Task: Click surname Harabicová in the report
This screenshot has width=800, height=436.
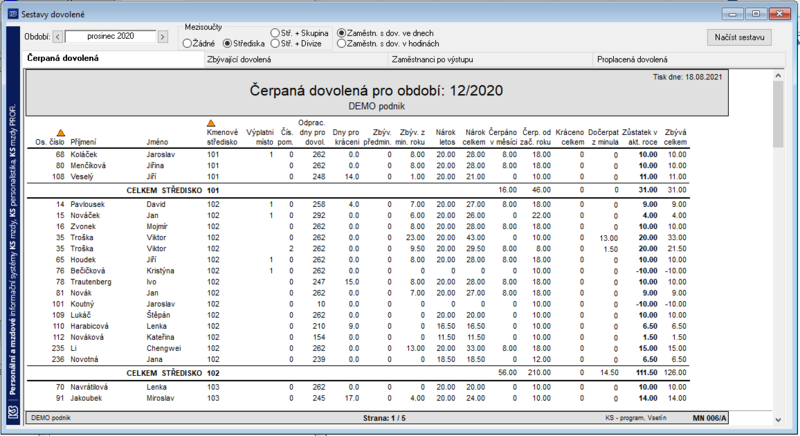Action: coord(89,326)
